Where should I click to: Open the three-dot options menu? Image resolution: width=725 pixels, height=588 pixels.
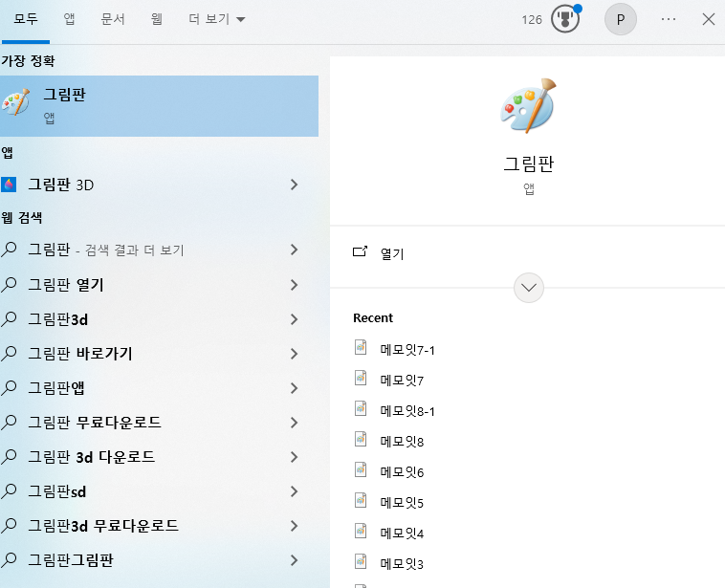pos(669,19)
